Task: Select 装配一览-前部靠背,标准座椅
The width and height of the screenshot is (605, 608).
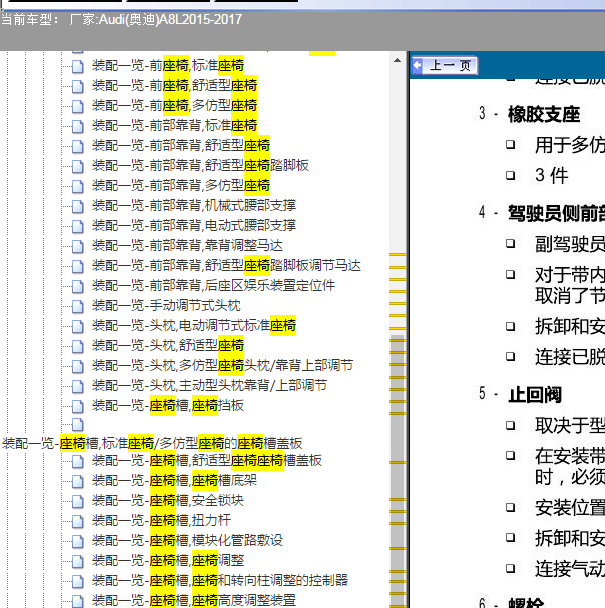Action: tap(175, 126)
